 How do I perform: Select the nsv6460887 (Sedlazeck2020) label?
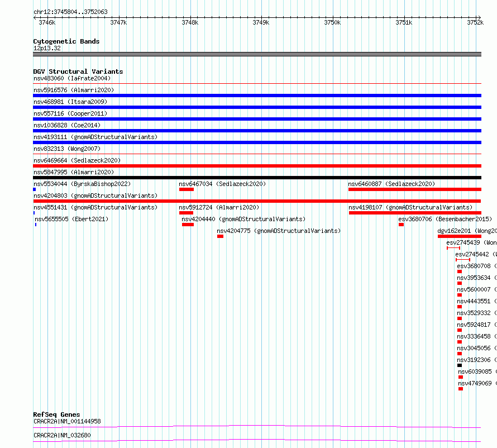click(x=391, y=184)
